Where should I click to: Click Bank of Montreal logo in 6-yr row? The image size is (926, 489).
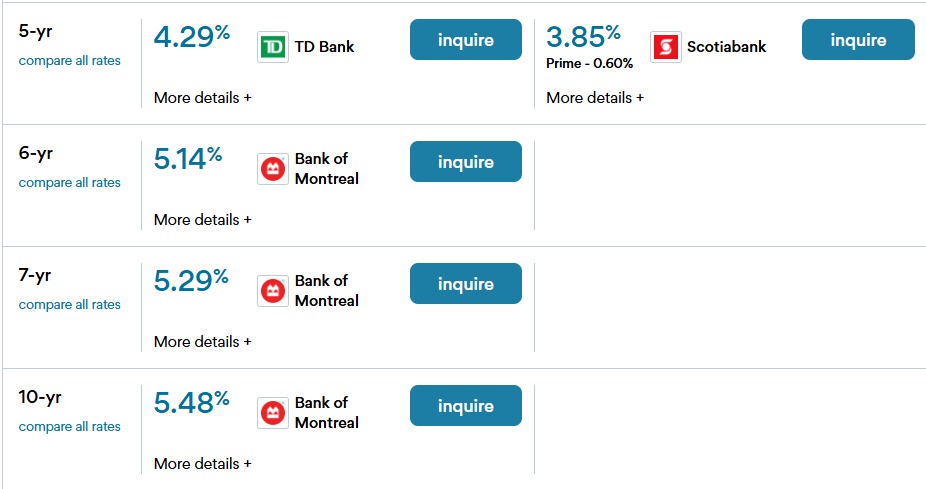point(273,169)
